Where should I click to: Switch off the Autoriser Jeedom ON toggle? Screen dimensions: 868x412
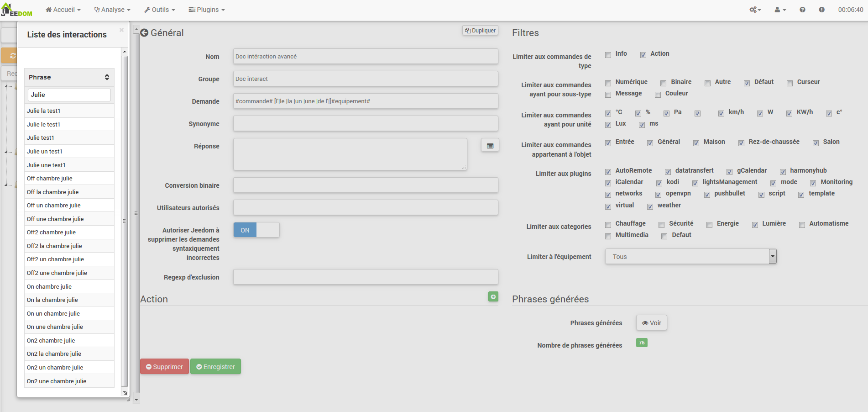click(x=256, y=230)
